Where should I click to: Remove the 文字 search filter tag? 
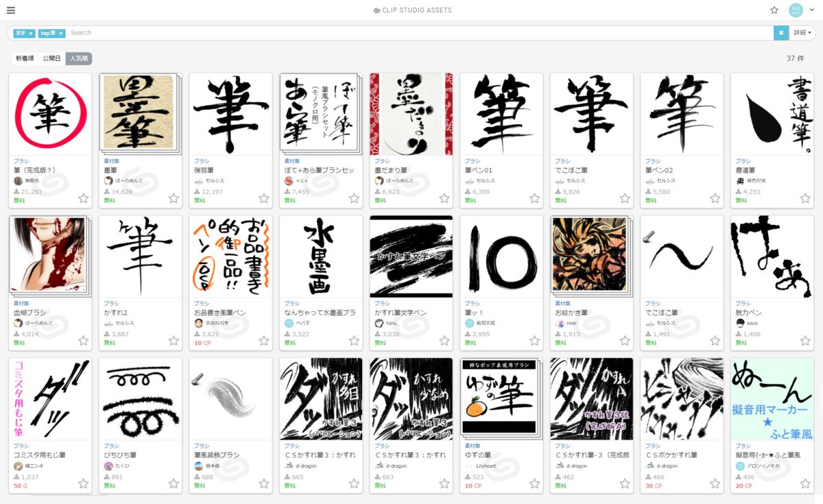tap(31, 33)
